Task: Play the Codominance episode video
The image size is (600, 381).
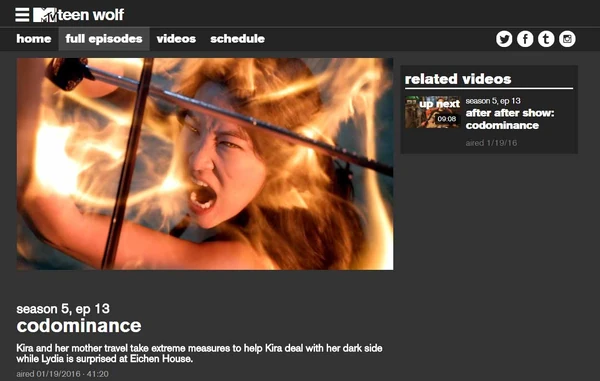Action: pyautogui.click(x=205, y=164)
